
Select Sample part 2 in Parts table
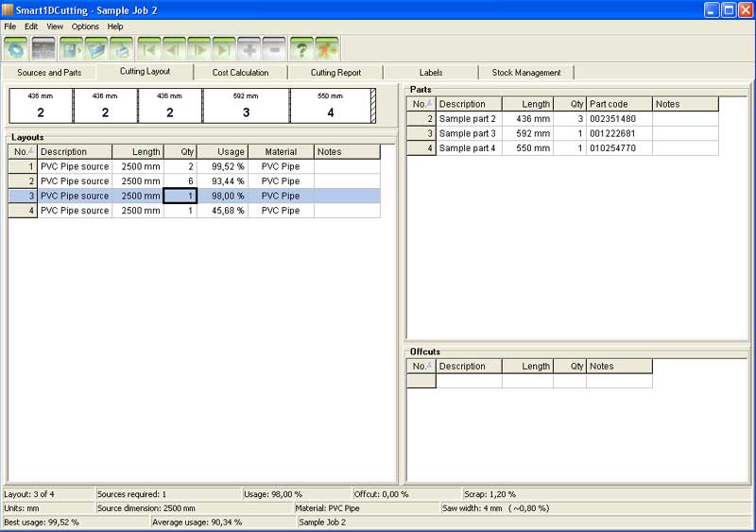tap(562, 119)
